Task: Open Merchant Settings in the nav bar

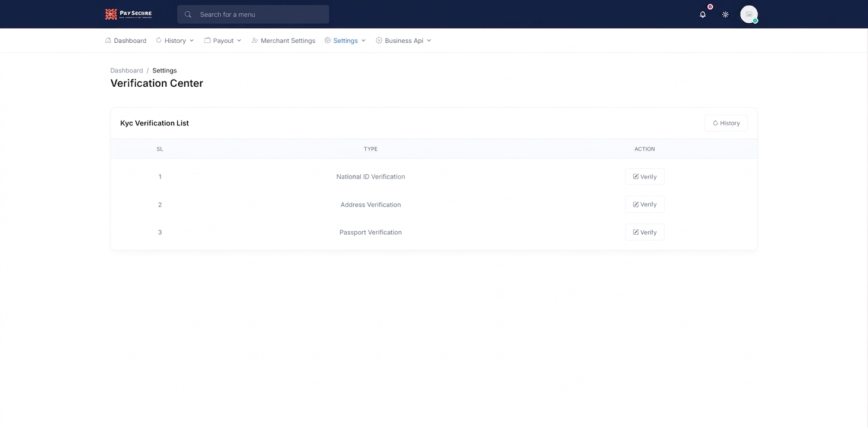Action: (x=284, y=40)
